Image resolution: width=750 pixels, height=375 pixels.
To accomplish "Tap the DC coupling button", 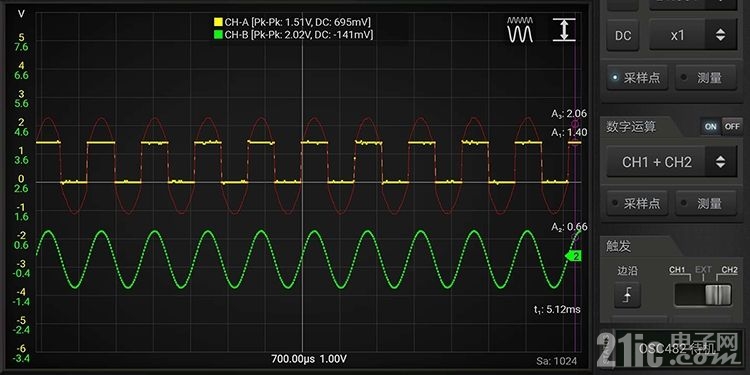I will (x=623, y=35).
